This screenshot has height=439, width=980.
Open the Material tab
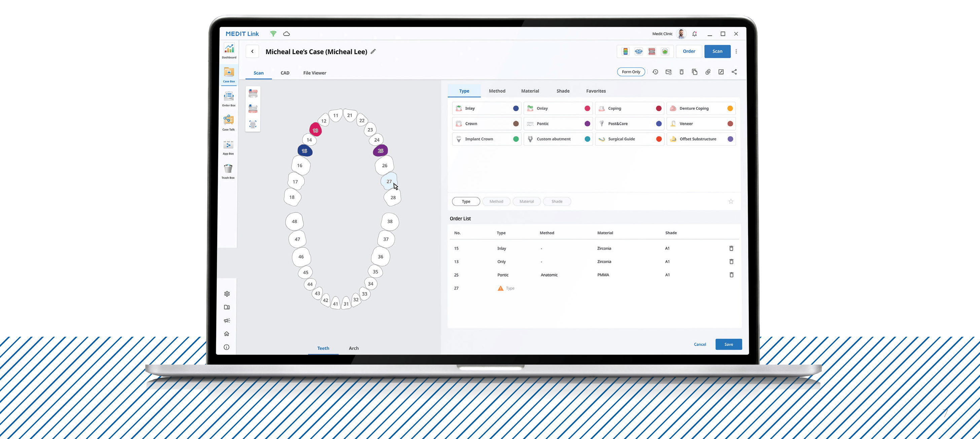[530, 91]
